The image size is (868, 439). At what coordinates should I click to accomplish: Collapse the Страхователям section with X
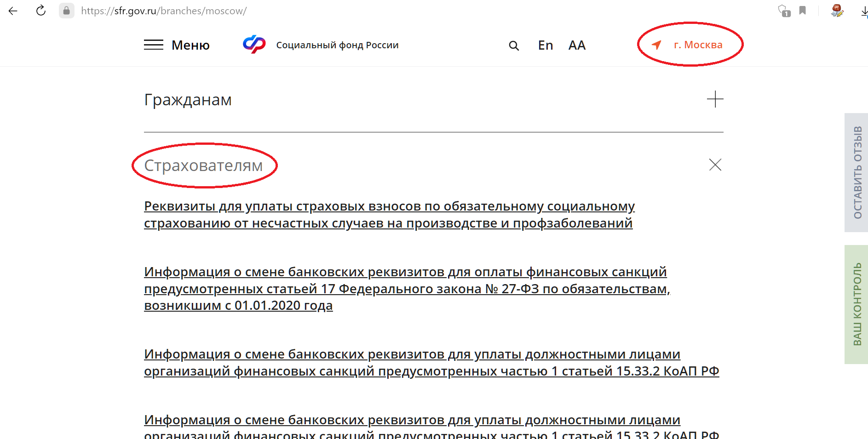(x=715, y=165)
